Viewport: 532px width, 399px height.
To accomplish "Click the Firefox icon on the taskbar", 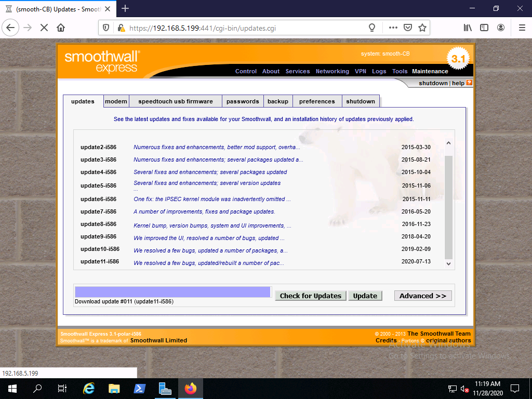I will [x=191, y=389].
